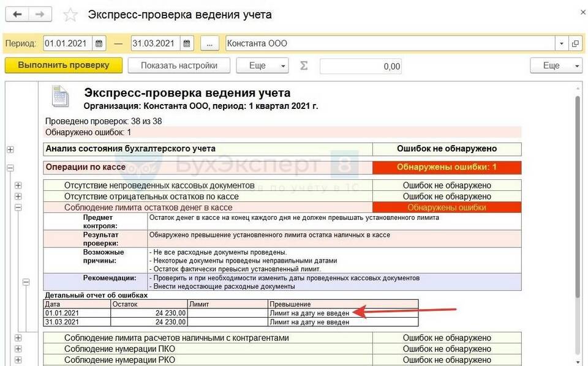The image size is (588, 366).
Task: Open the calendar for start date 01.01.2021
Action: coord(99,43)
